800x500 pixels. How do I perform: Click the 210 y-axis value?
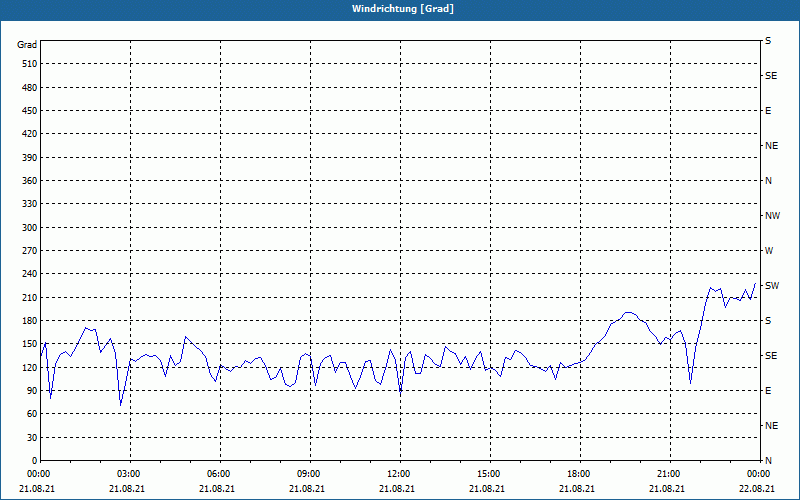point(30,297)
